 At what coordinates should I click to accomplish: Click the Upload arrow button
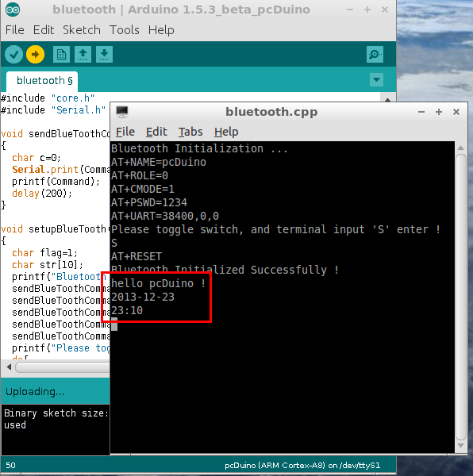(35, 55)
